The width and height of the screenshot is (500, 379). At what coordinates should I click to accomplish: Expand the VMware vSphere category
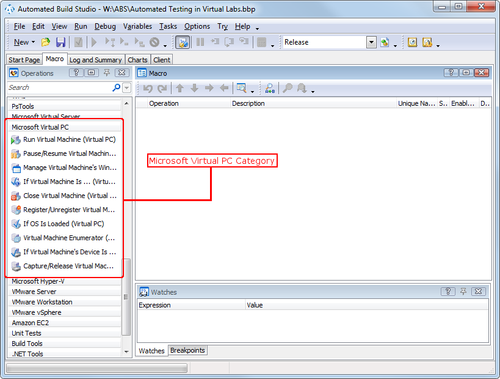point(64,312)
